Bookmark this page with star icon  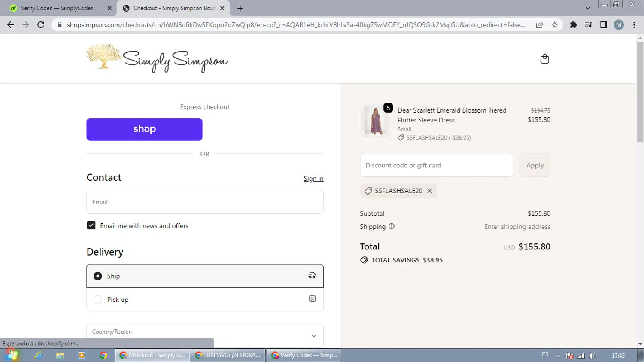tap(555, 25)
